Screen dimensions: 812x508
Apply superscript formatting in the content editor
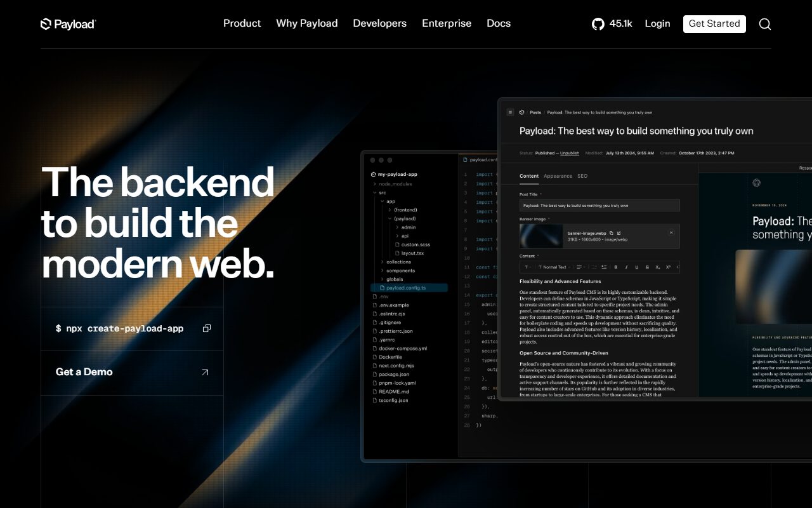pos(668,267)
